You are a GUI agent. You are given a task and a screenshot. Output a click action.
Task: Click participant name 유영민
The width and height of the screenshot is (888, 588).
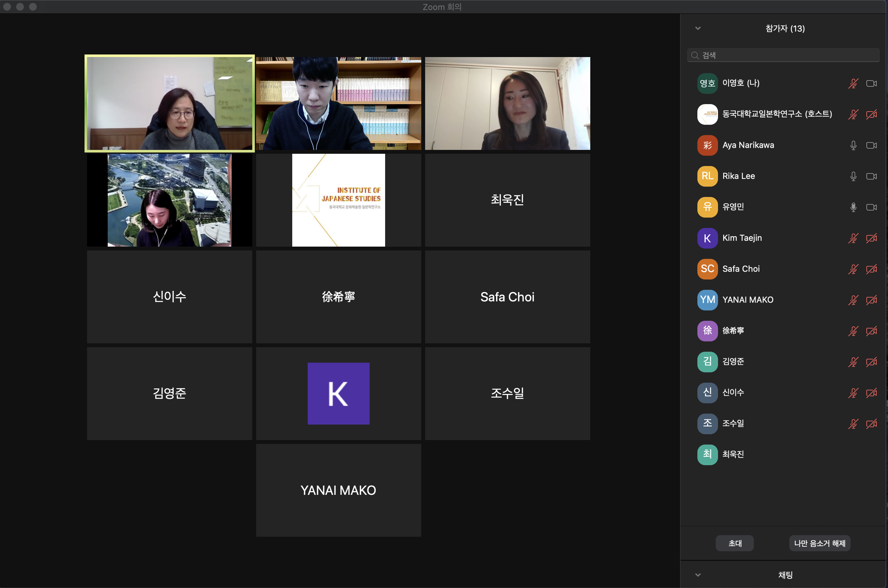pyautogui.click(x=733, y=207)
